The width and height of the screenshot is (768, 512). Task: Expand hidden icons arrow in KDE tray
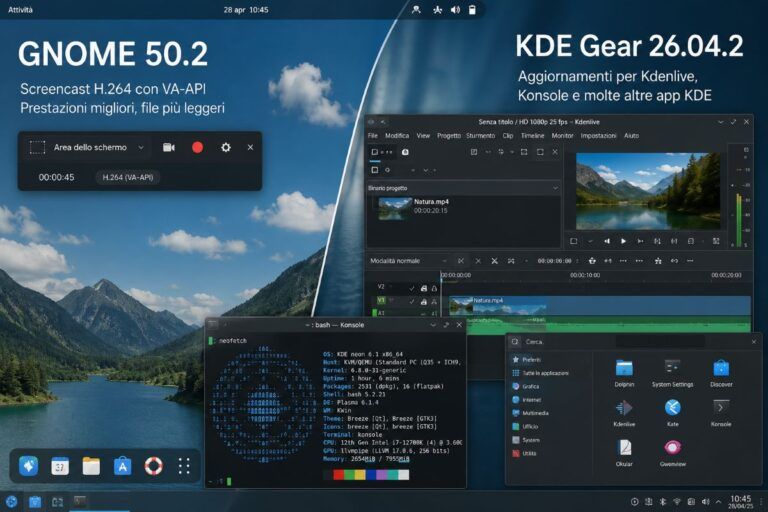pyautogui.click(x=719, y=502)
